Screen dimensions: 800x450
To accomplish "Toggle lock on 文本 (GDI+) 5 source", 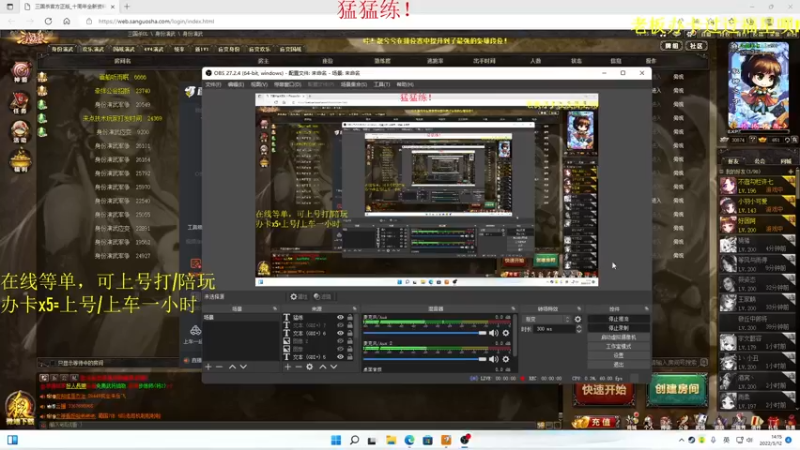I will click(x=350, y=357).
